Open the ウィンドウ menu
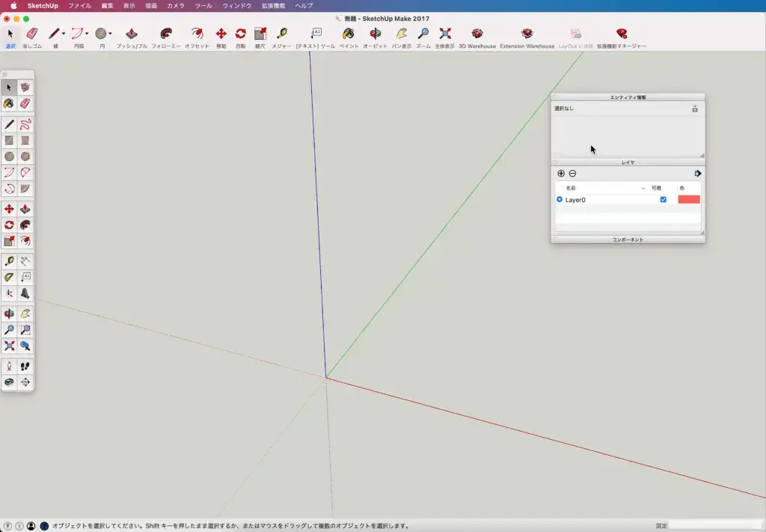766x532 pixels. pyautogui.click(x=237, y=6)
